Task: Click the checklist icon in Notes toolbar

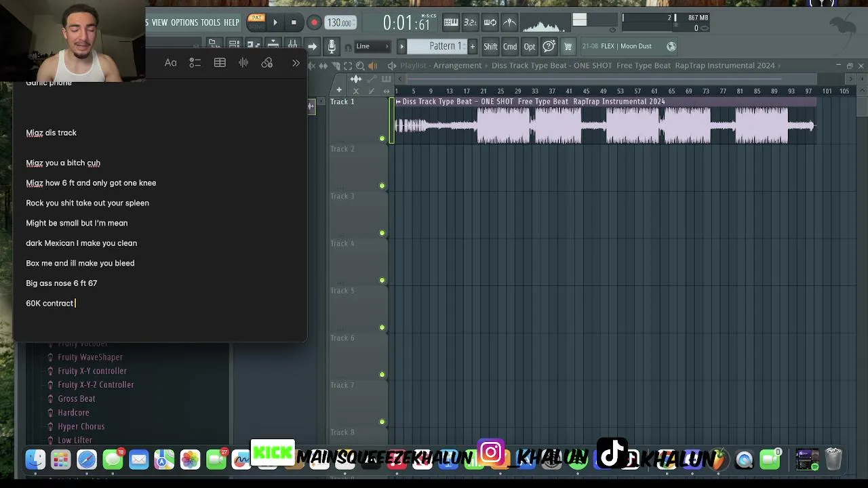Action: pos(195,63)
